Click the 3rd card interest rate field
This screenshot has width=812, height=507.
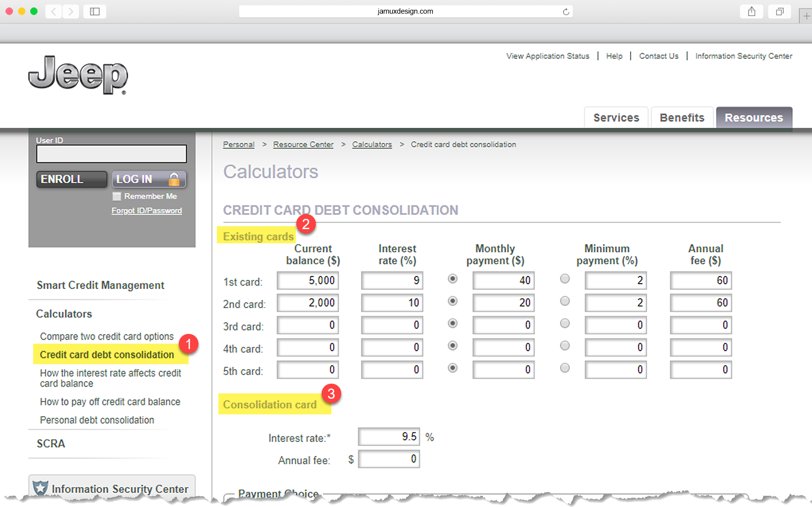pyautogui.click(x=392, y=325)
